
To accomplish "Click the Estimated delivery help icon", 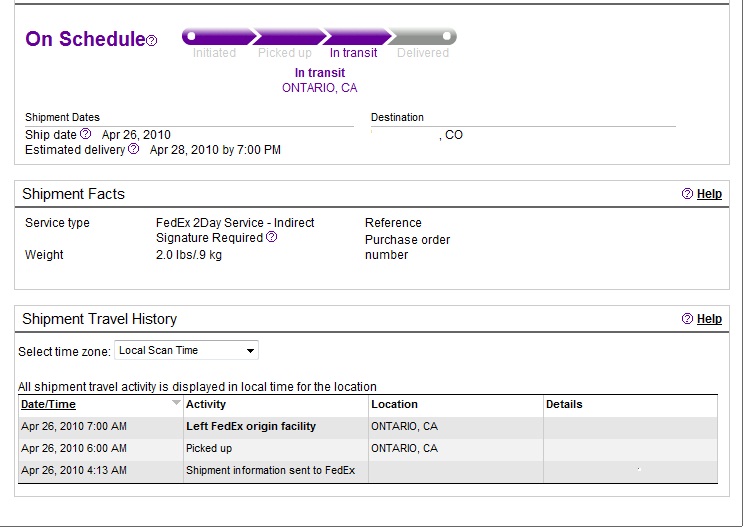I will (x=134, y=149).
